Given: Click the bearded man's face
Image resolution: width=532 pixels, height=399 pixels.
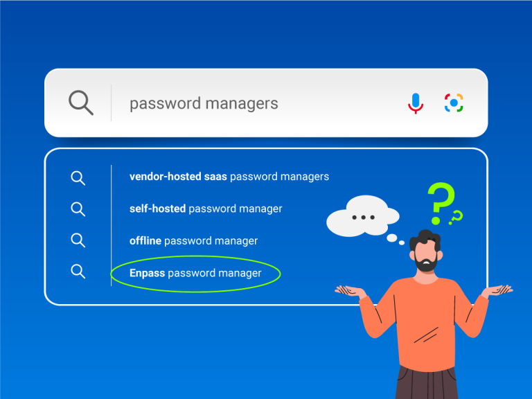Looking at the screenshot, I should [425, 255].
